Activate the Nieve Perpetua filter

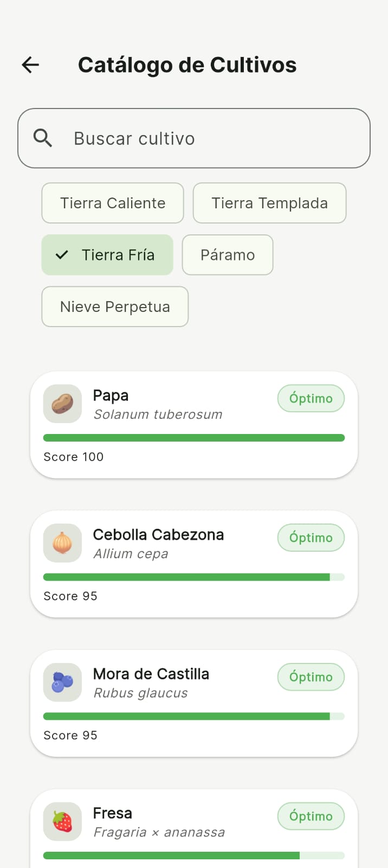click(x=114, y=307)
